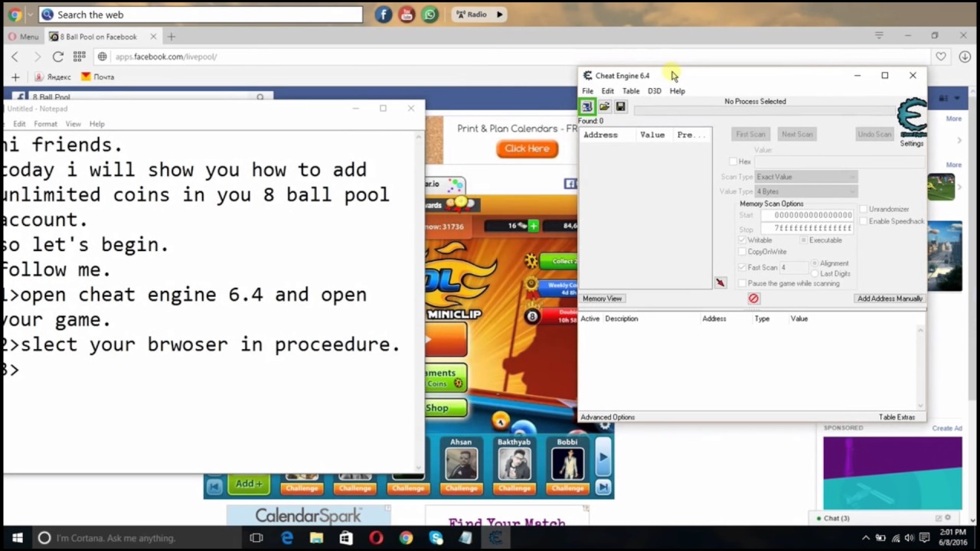
Task: Open Chrome from the taskbar
Action: [x=406, y=538]
